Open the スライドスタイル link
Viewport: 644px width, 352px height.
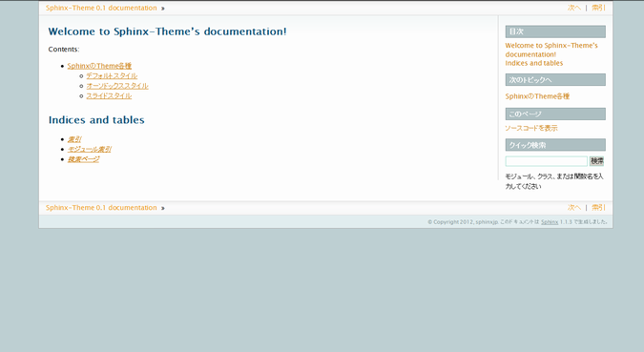(x=109, y=95)
